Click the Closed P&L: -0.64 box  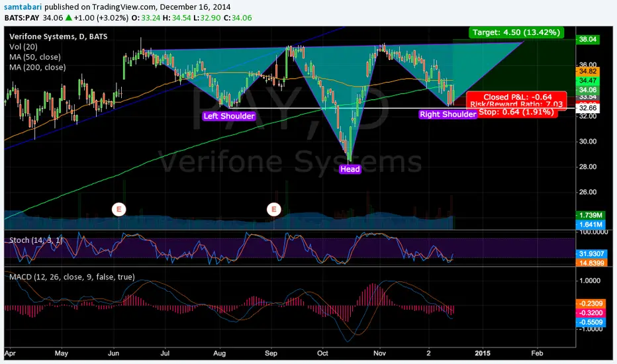click(517, 97)
